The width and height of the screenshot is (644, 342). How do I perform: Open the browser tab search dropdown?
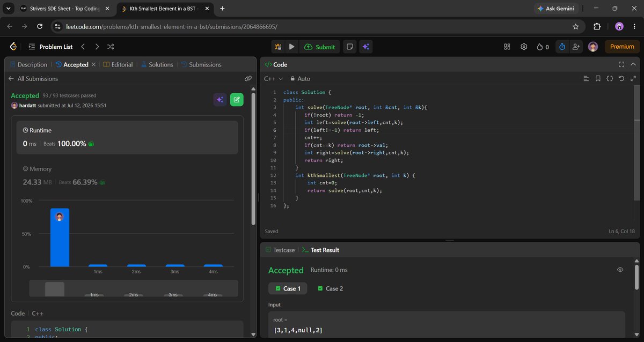coord(8,9)
